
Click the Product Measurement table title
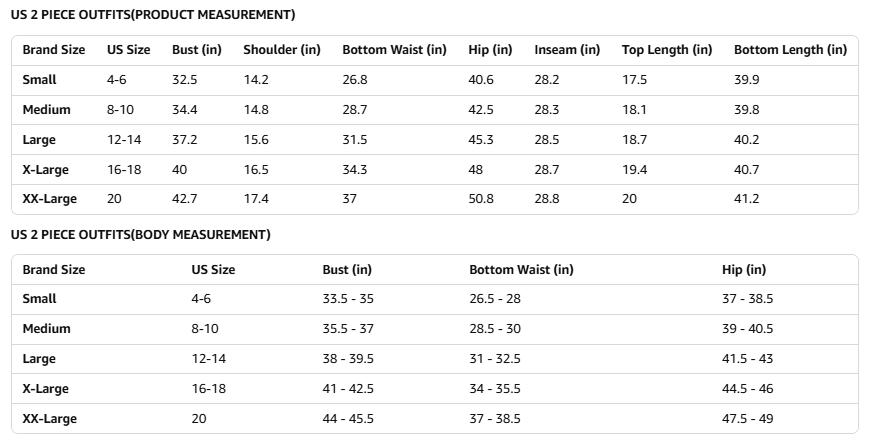point(153,15)
